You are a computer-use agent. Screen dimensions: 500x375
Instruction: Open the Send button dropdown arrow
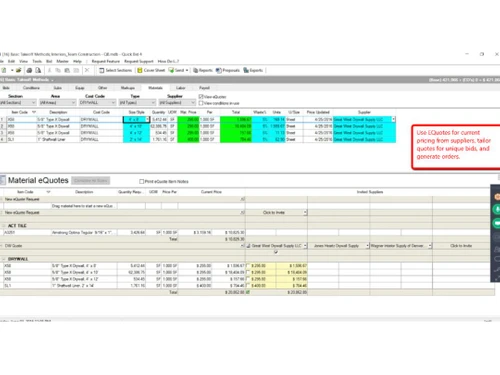point(187,70)
